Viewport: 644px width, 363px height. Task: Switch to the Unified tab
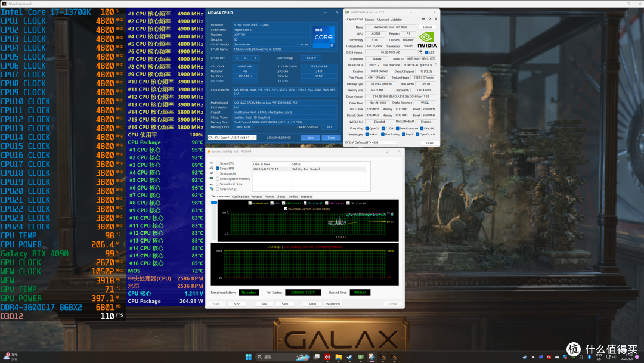(x=293, y=197)
